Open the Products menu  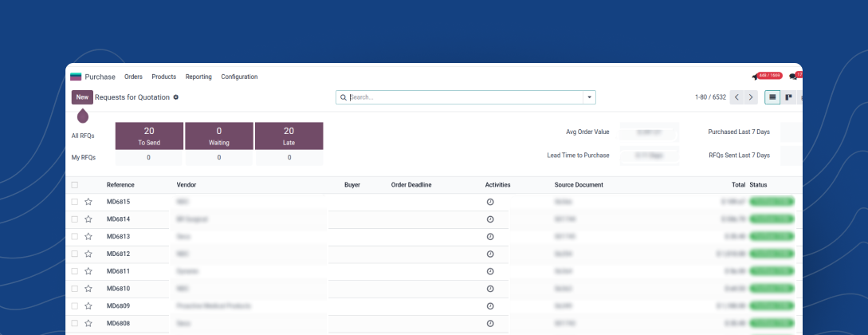[163, 77]
